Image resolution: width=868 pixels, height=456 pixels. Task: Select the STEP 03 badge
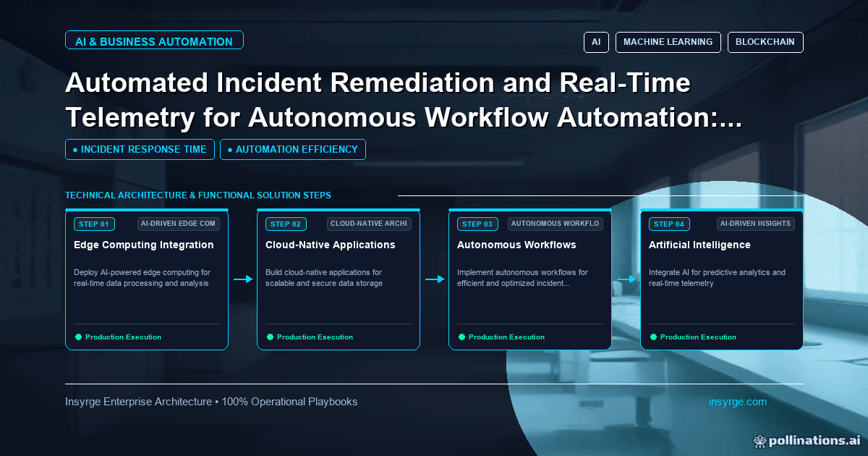(477, 224)
